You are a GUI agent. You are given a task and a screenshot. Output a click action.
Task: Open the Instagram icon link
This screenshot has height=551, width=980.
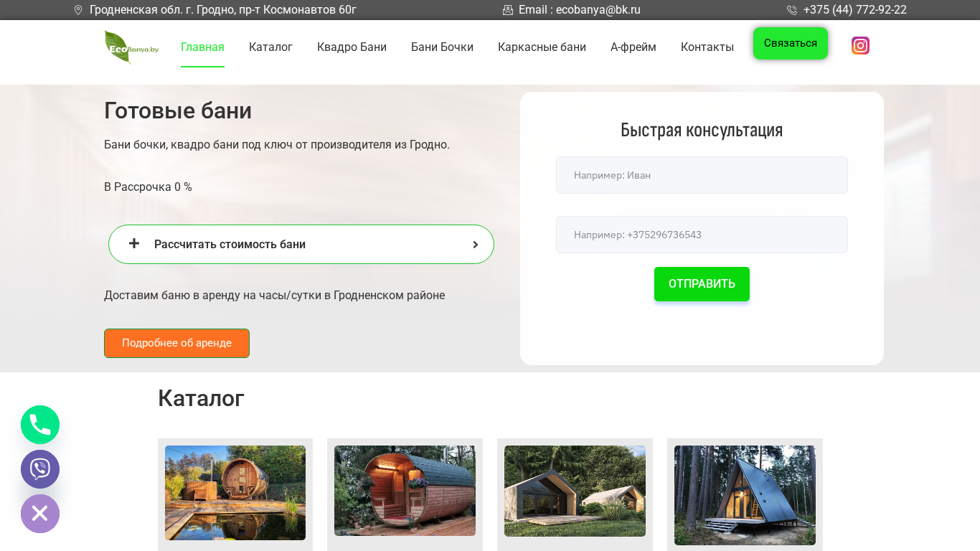tap(860, 45)
